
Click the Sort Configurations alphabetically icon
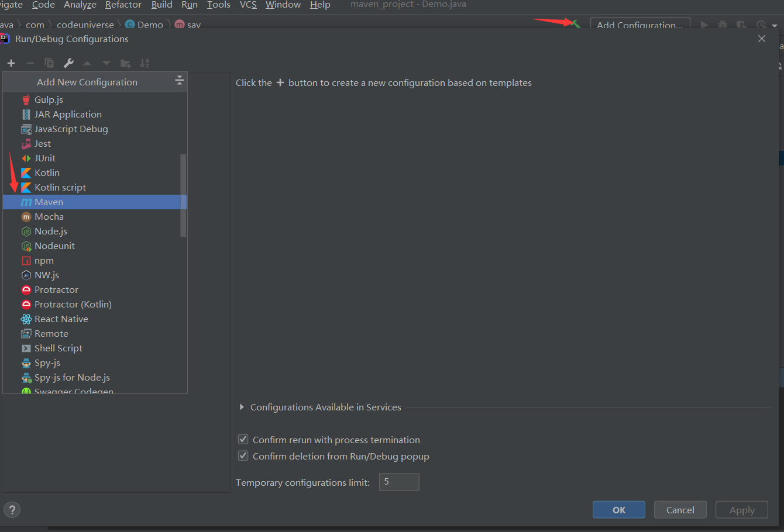(145, 63)
